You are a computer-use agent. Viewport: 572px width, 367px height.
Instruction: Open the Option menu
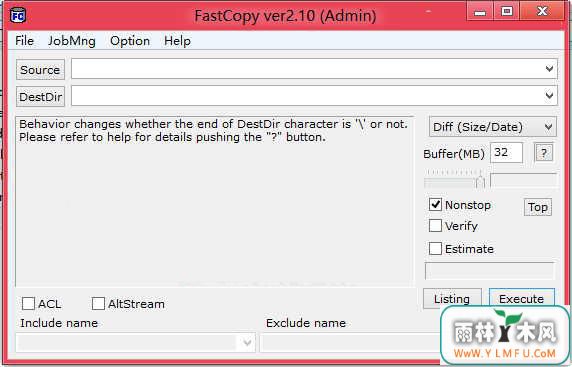[130, 41]
